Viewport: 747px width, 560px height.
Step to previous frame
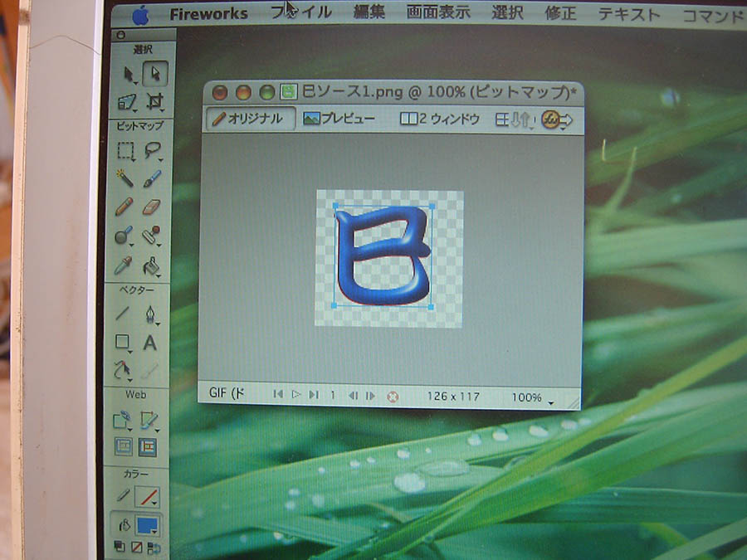point(353,396)
